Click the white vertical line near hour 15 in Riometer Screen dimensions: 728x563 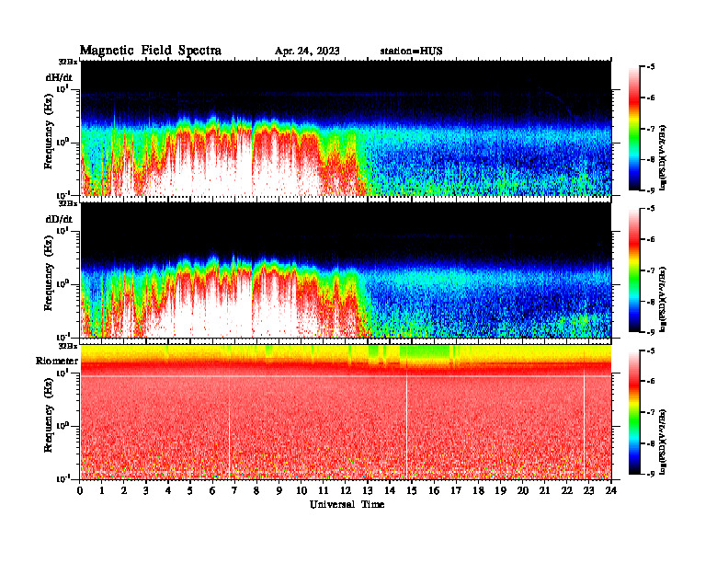[x=406, y=425]
